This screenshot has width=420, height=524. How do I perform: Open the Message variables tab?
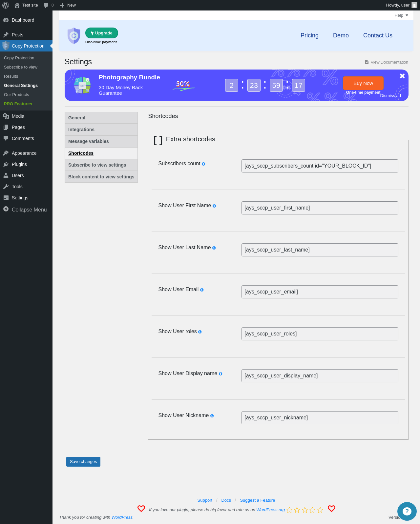click(x=101, y=141)
